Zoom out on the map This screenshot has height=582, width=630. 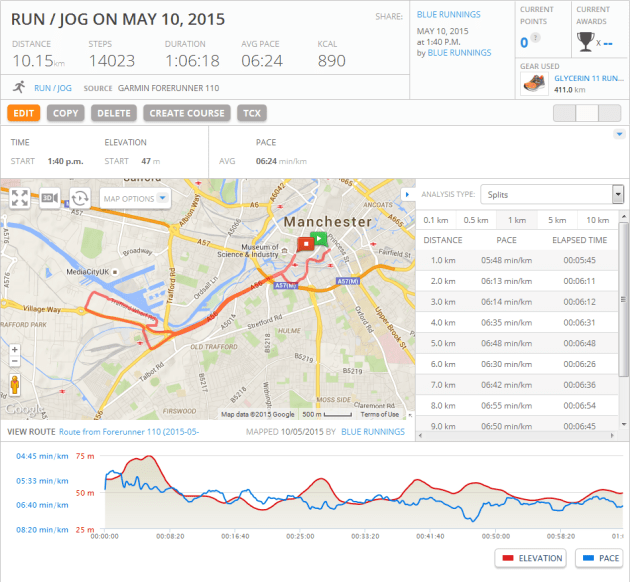pos(14,363)
